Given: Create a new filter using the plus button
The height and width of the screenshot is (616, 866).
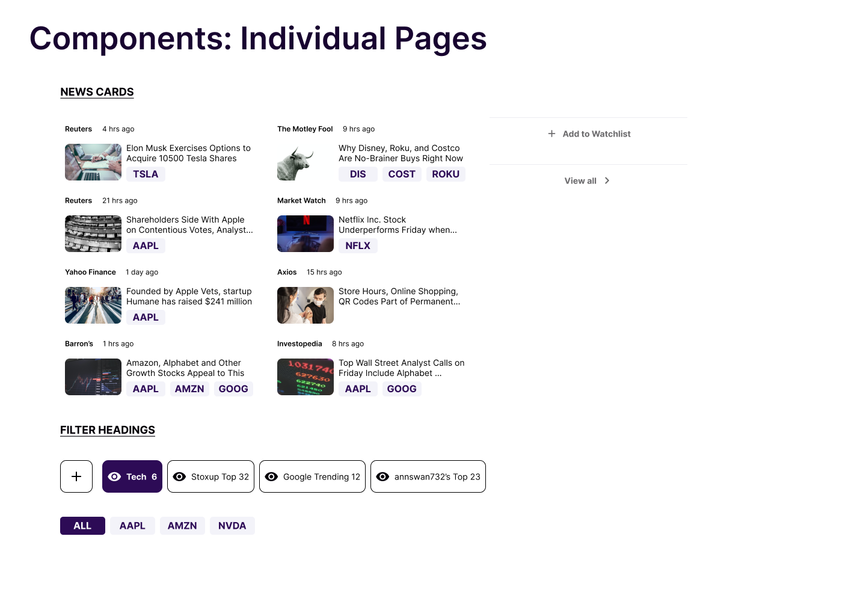Looking at the screenshot, I should point(76,476).
